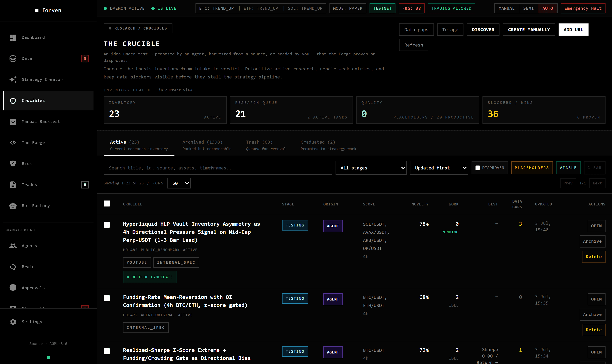Open the Settings gear icon
The image size is (612, 364).
(13, 322)
